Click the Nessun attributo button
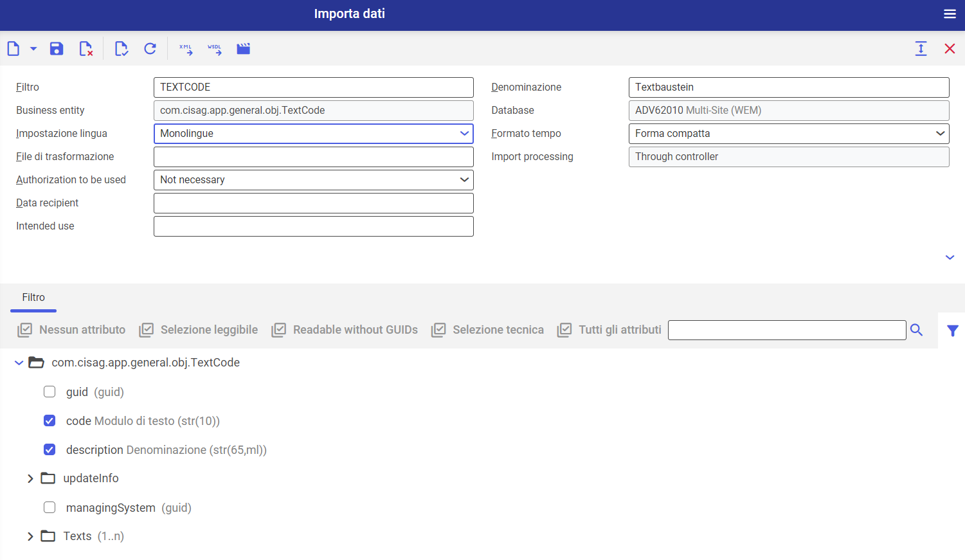The image size is (965, 560). coord(71,330)
